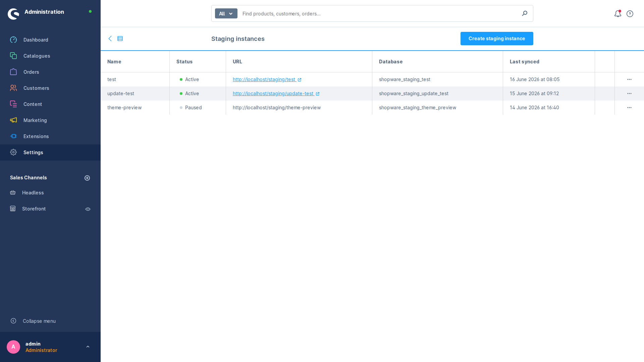Click the Last synced column header
The width and height of the screenshot is (644, 362).
tap(549, 62)
